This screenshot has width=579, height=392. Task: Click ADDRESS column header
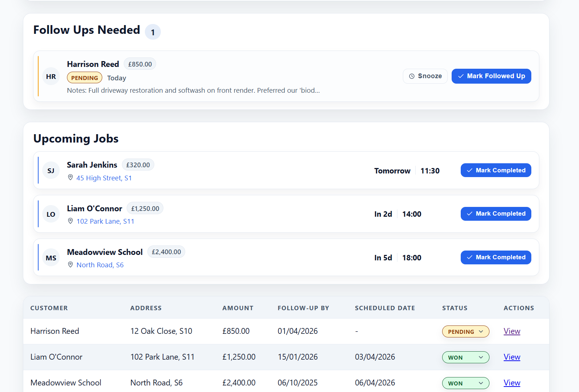pyautogui.click(x=146, y=308)
